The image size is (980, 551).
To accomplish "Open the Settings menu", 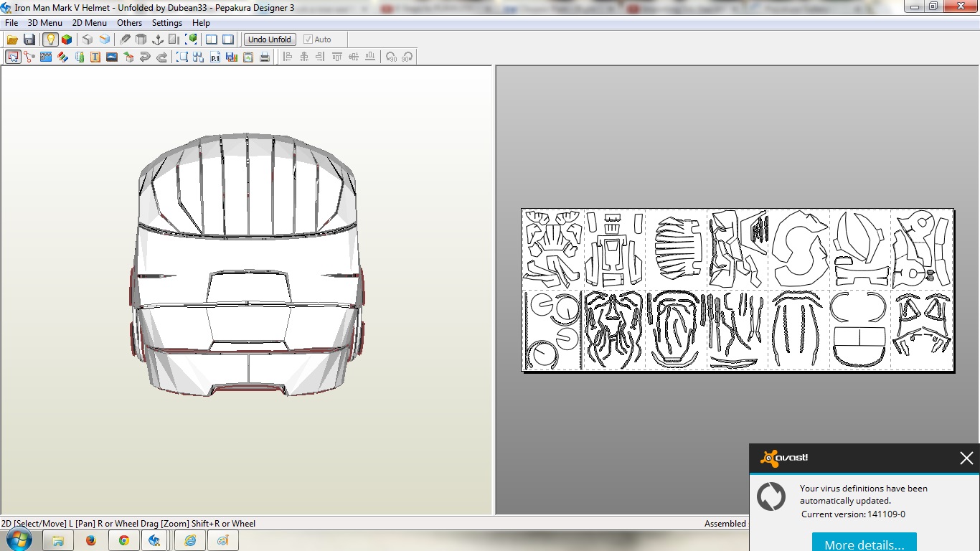I will [x=167, y=23].
